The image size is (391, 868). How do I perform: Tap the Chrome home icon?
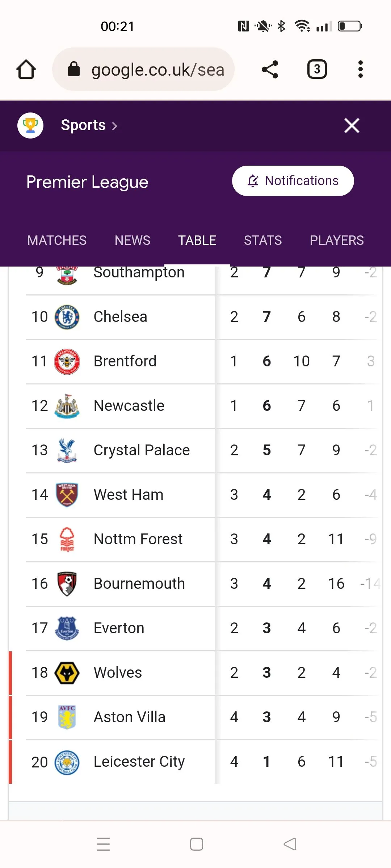click(x=26, y=69)
